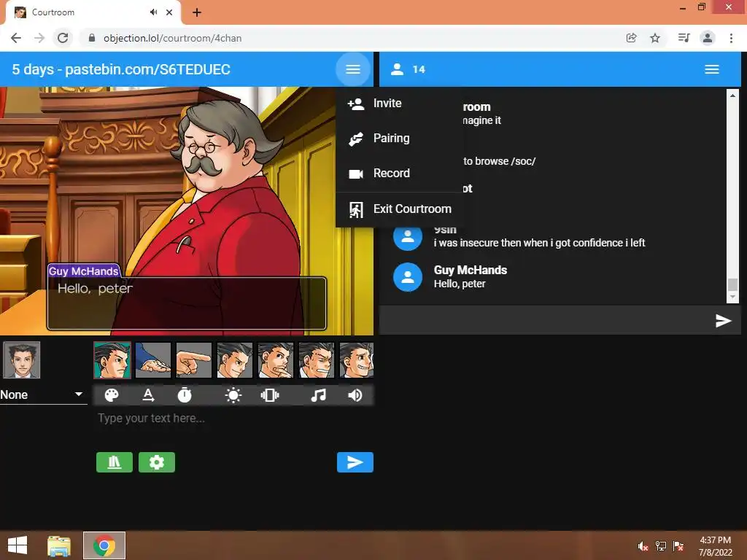
Task: Open the courtroom hamburger menu
Action: tap(352, 69)
